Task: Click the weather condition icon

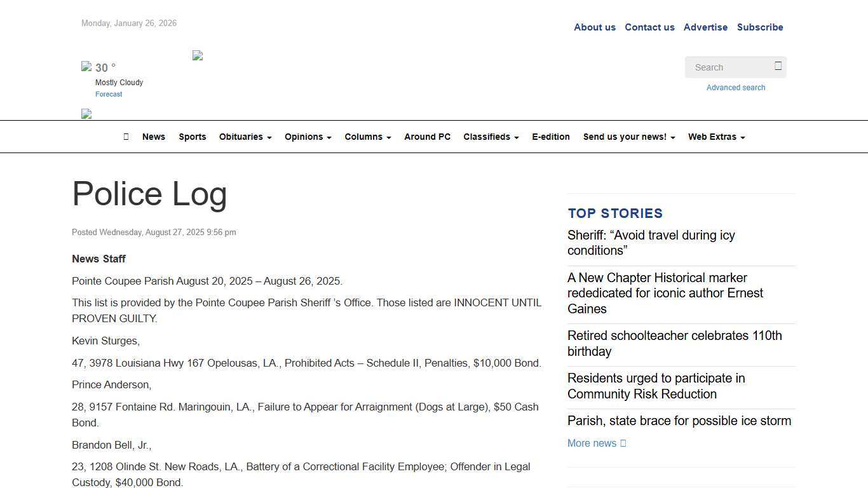Action: 86,66
